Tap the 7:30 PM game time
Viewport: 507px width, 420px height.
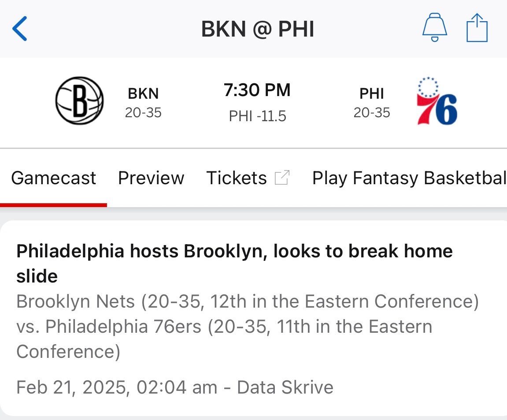pyautogui.click(x=257, y=90)
